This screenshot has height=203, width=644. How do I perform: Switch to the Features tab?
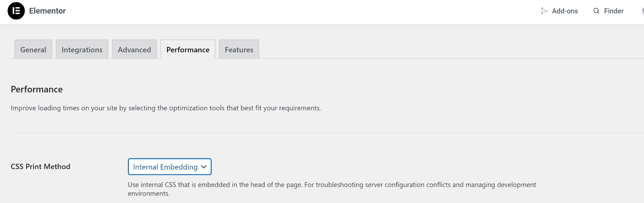pos(239,49)
